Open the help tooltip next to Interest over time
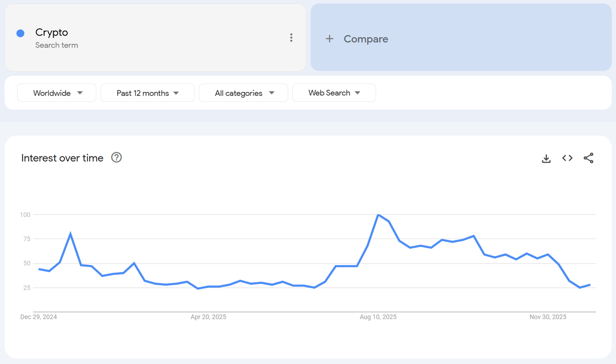Screen dimensions: 616x364 pyautogui.click(x=116, y=157)
